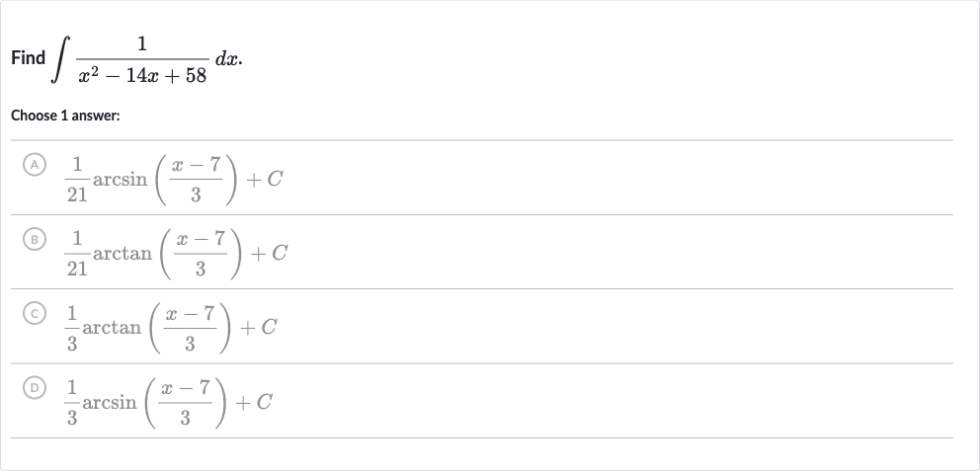
Task: Click the 1/21 fraction in option A
Action: (77, 180)
